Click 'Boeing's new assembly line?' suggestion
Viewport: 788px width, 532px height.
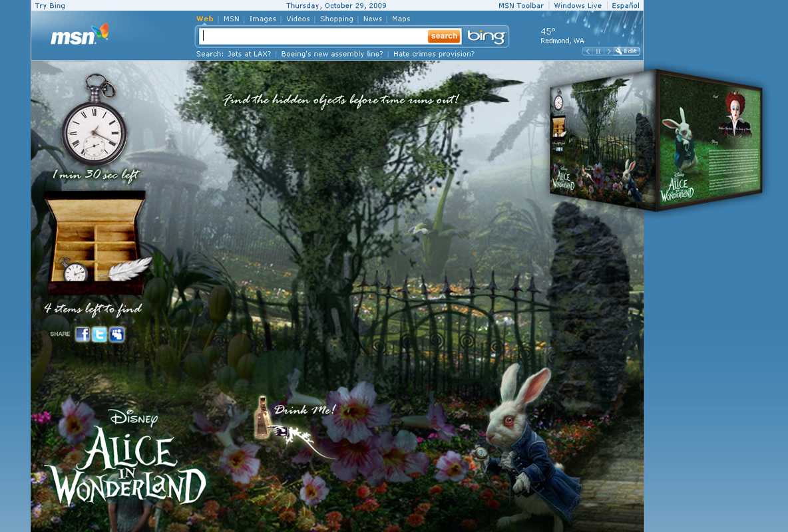[x=331, y=54]
